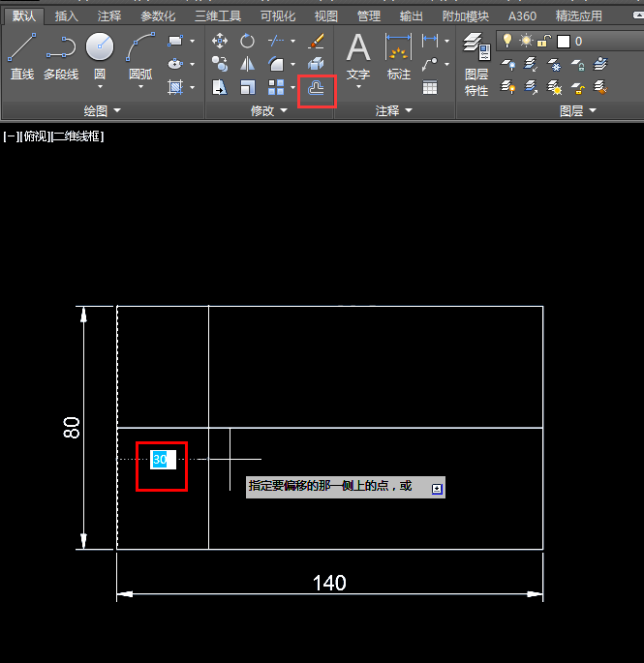Open the Layer Properties (图层特性) manager

click(476, 64)
